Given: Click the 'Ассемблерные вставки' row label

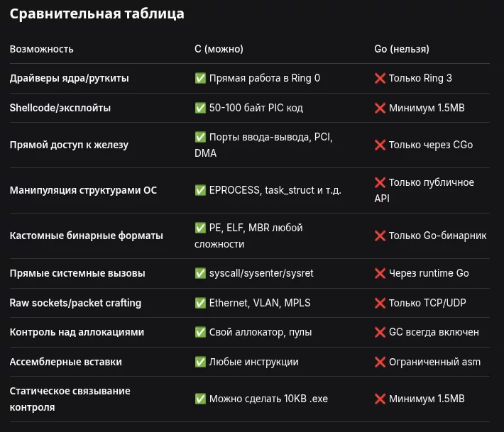Looking at the screenshot, I should (x=65, y=362).
